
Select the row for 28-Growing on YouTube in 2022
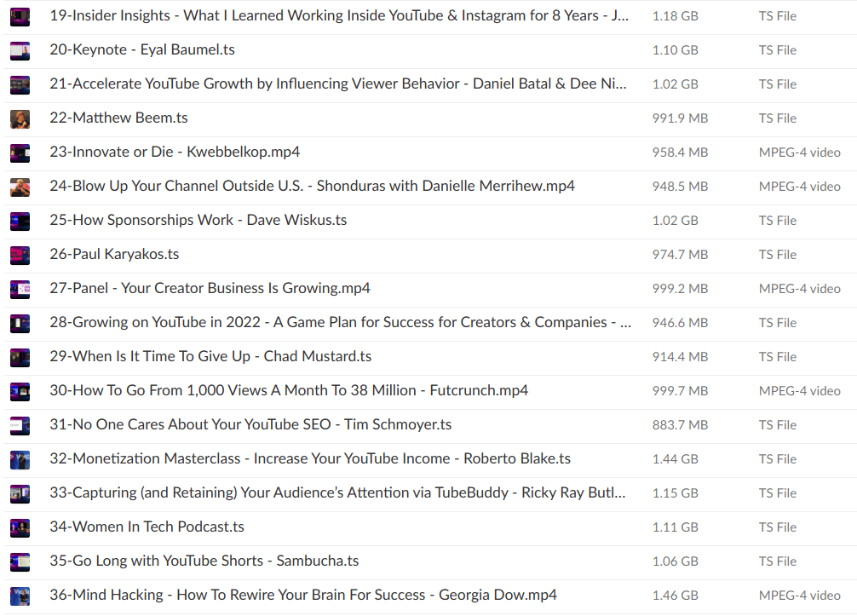tap(339, 322)
